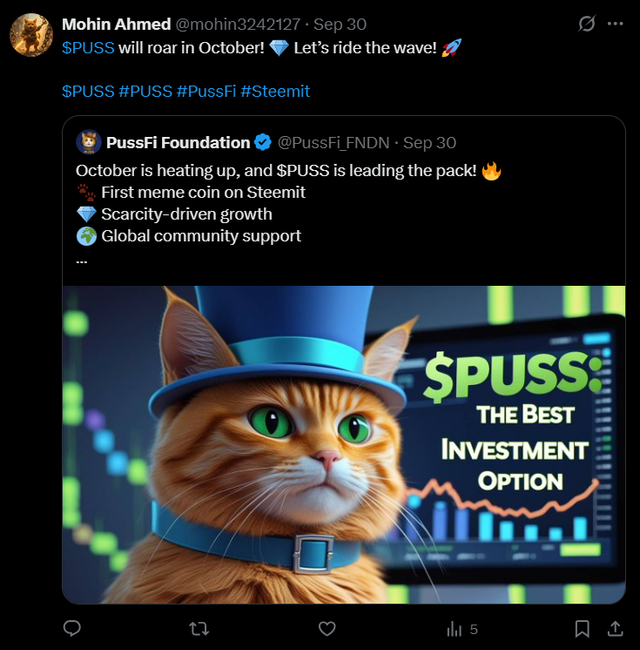The width and height of the screenshot is (640, 650).
Task: Click PussFi Foundation's verified badge
Action: (x=263, y=142)
